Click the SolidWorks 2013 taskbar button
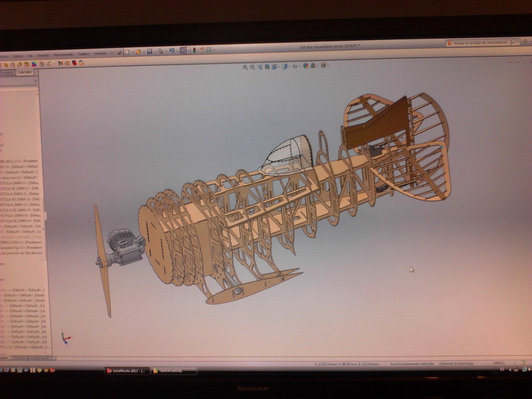Image resolution: width=532 pixels, height=399 pixels. pos(126,371)
